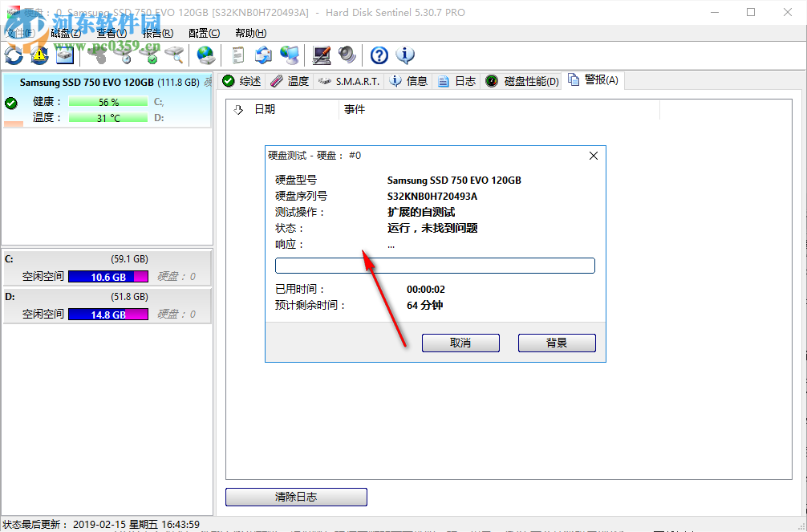This screenshot has height=532, width=807.
Task: Switch to the S.M.A.R.T. tab
Action: (349, 81)
